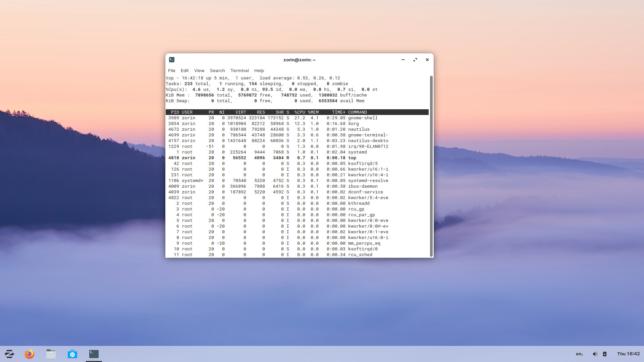
Task: Click the volume icon in the system tray
Action: (x=595, y=354)
